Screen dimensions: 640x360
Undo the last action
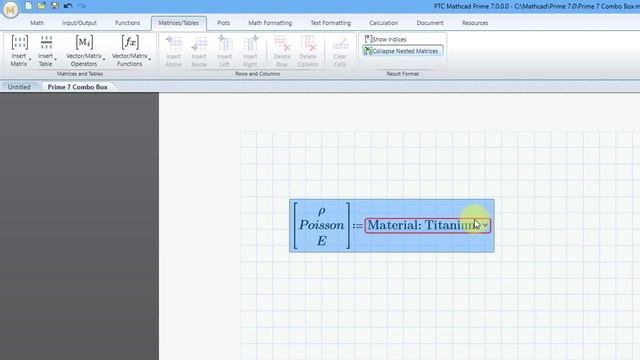[68, 6]
